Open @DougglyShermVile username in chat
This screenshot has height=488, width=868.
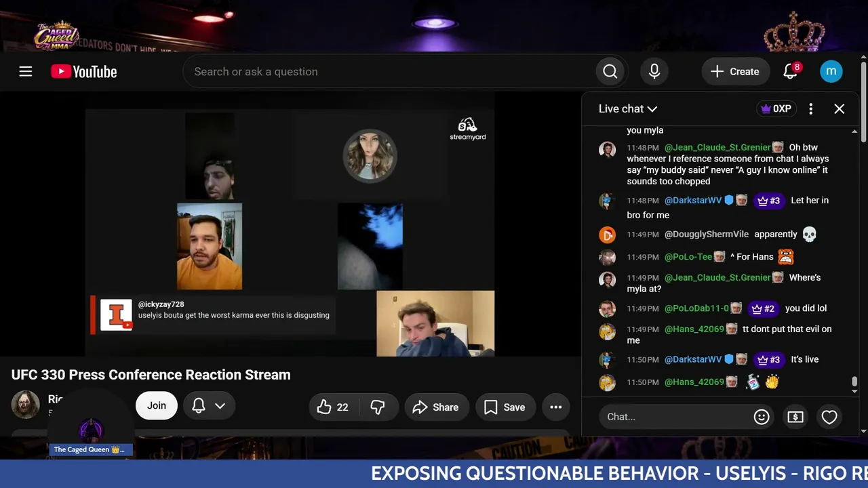(x=707, y=235)
